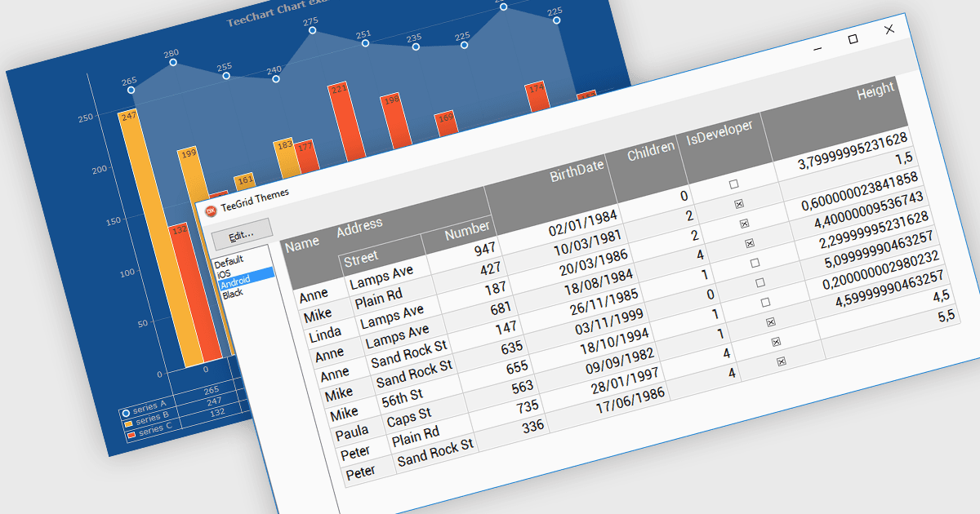Image resolution: width=980 pixels, height=514 pixels.
Task: Click the height value 1,5
Action: point(902,160)
